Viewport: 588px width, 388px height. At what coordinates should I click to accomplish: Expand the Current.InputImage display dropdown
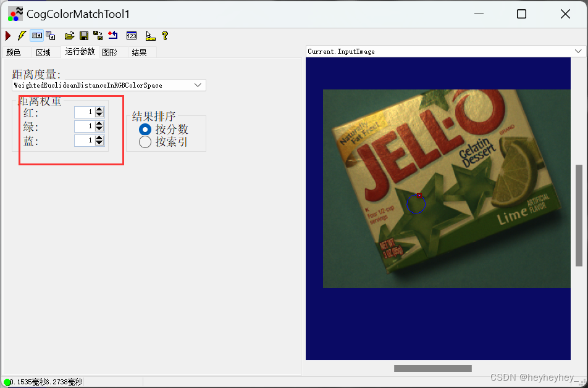pyautogui.click(x=578, y=51)
